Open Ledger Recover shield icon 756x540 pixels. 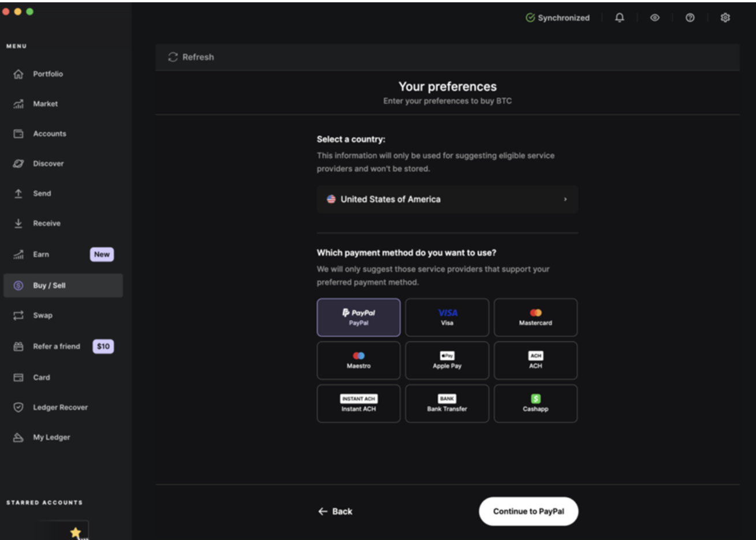[x=18, y=408]
